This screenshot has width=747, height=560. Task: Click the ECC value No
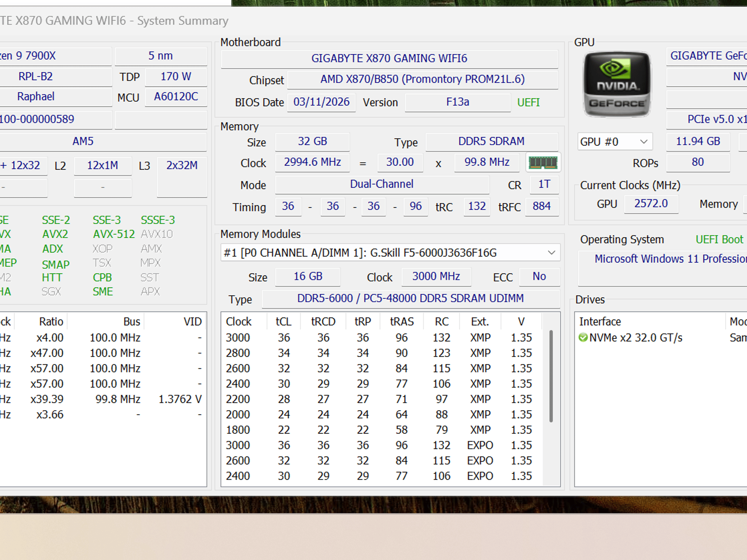click(539, 276)
